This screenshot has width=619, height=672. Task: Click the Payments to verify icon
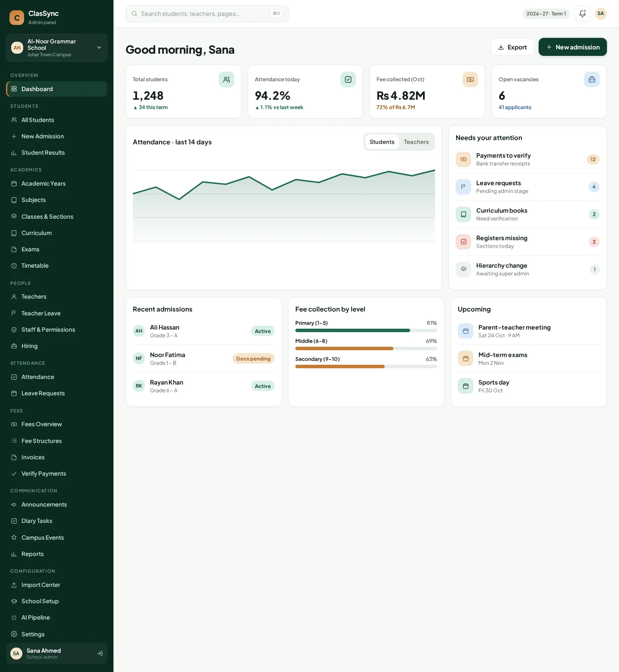click(x=463, y=159)
